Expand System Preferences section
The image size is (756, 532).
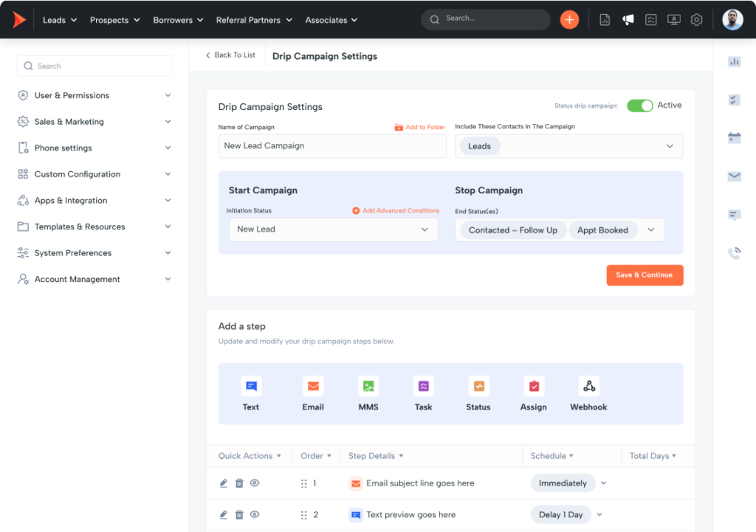(94, 253)
